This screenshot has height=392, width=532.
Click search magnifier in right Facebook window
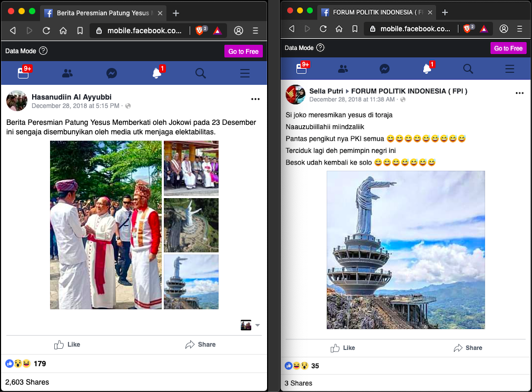468,68
